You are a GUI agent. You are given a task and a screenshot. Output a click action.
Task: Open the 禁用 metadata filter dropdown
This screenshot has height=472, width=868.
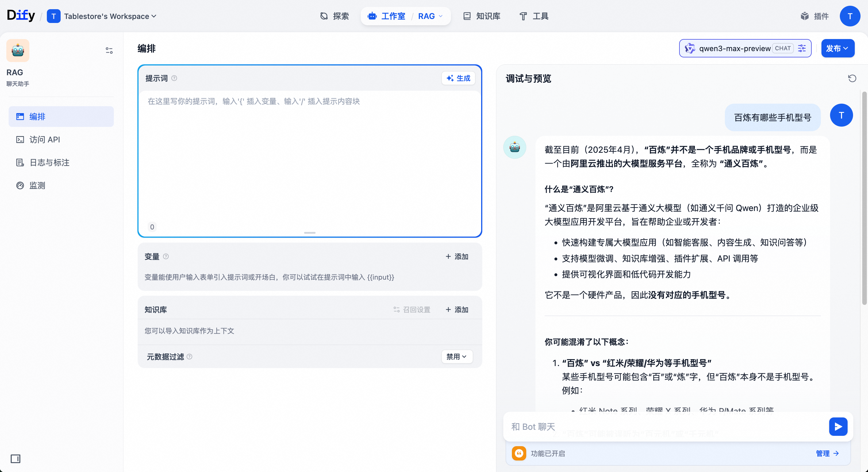(x=457, y=357)
